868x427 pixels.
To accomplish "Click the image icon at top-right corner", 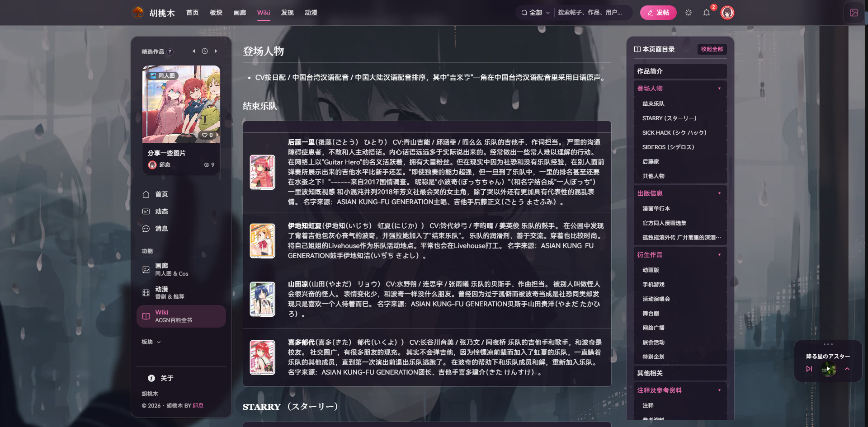I will coord(854,13).
